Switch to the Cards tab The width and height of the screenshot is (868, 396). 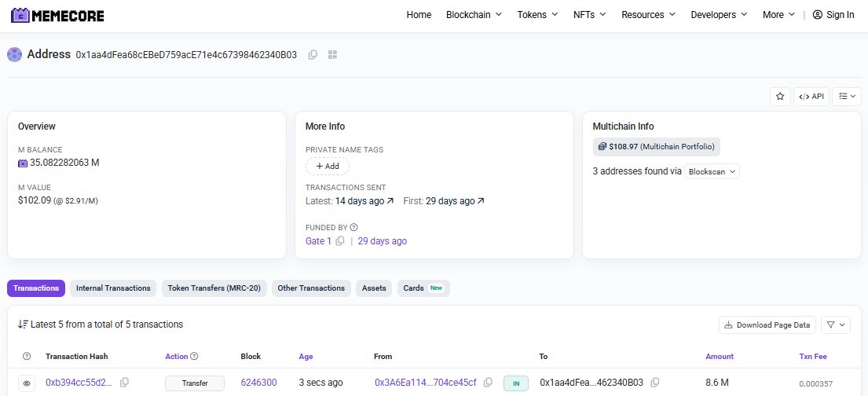423,288
